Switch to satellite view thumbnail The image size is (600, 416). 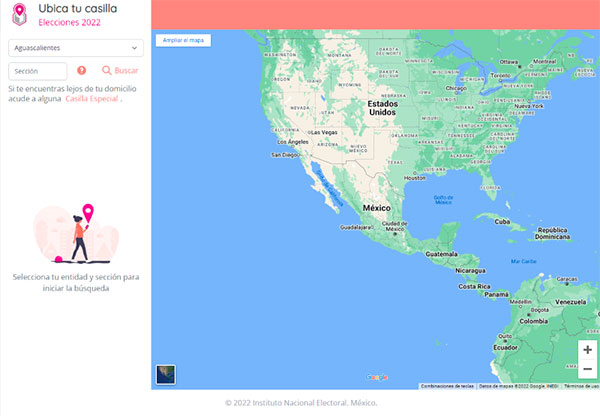165,375
